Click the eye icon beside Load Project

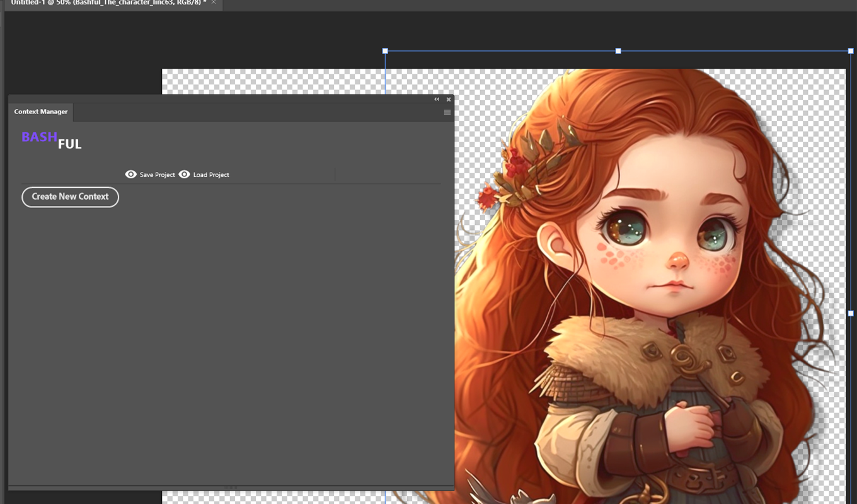click(184, 175)
